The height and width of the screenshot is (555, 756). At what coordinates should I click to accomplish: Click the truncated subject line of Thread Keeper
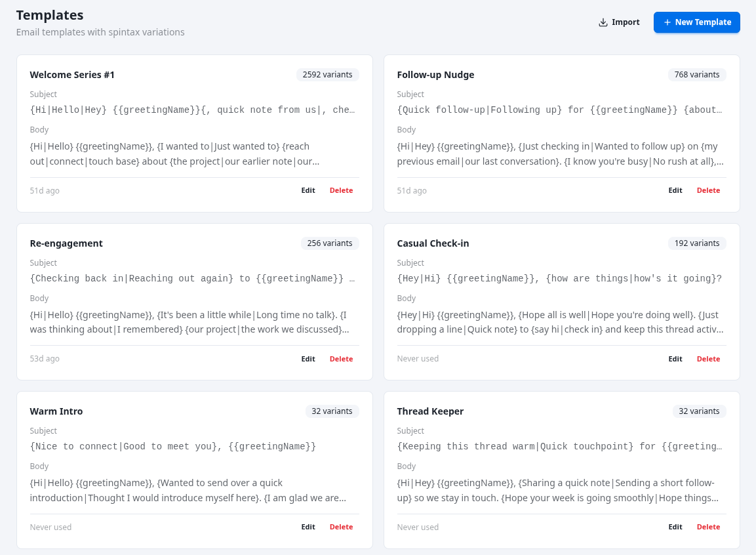(561, 446)
